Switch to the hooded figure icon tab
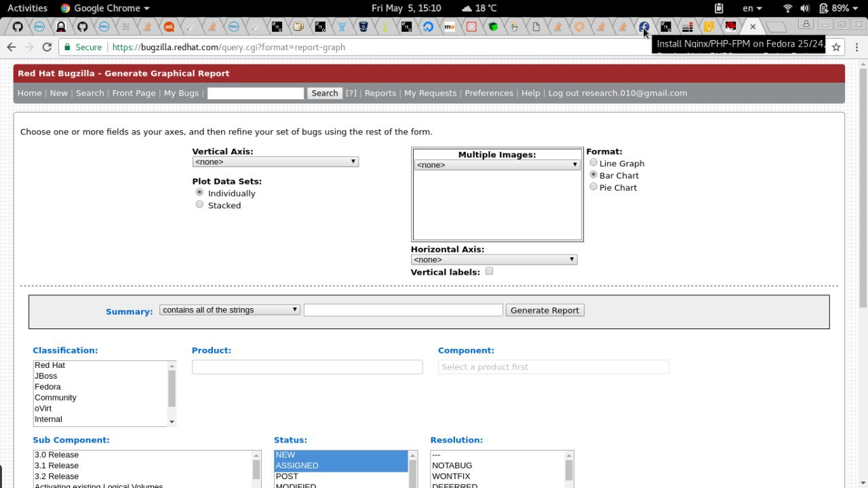The width and height of the screenshot is (868, 488). pyautogui.click(x=61, y=27)
